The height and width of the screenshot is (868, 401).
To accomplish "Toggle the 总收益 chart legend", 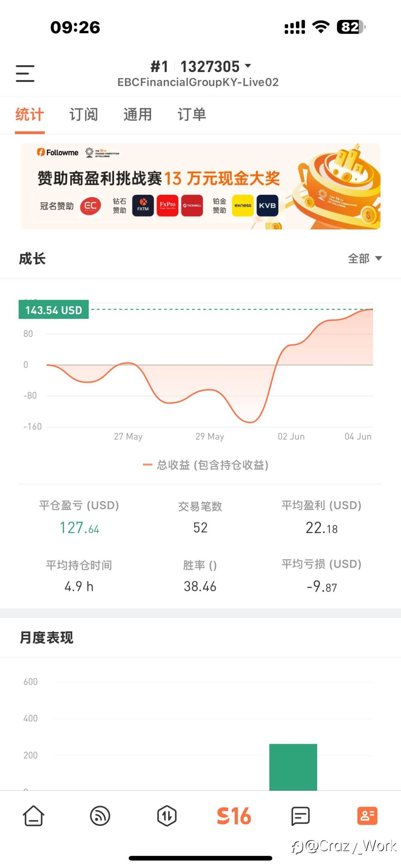I will (x=206, y=465).
